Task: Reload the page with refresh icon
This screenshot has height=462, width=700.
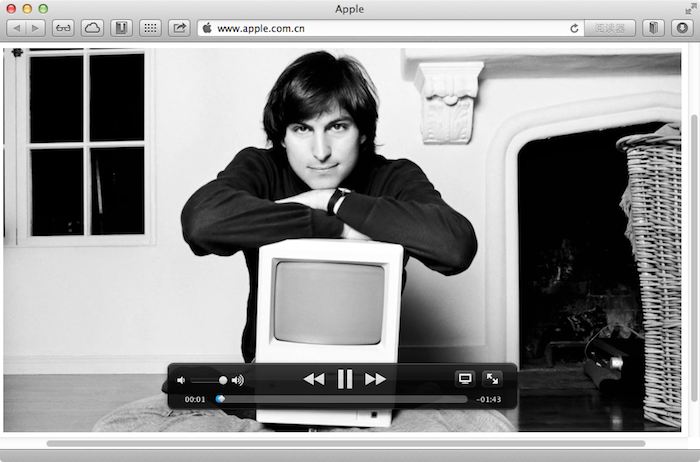Action: 574,29
